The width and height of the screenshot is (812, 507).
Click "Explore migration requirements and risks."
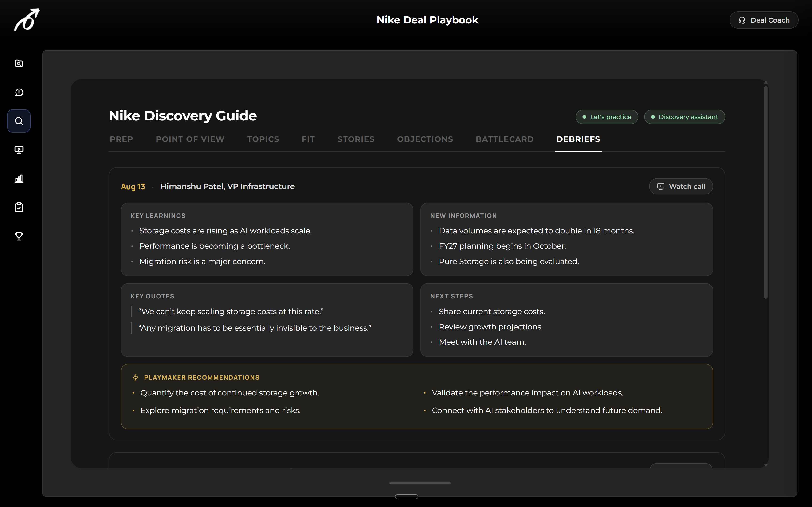click(x=220, y=410)
